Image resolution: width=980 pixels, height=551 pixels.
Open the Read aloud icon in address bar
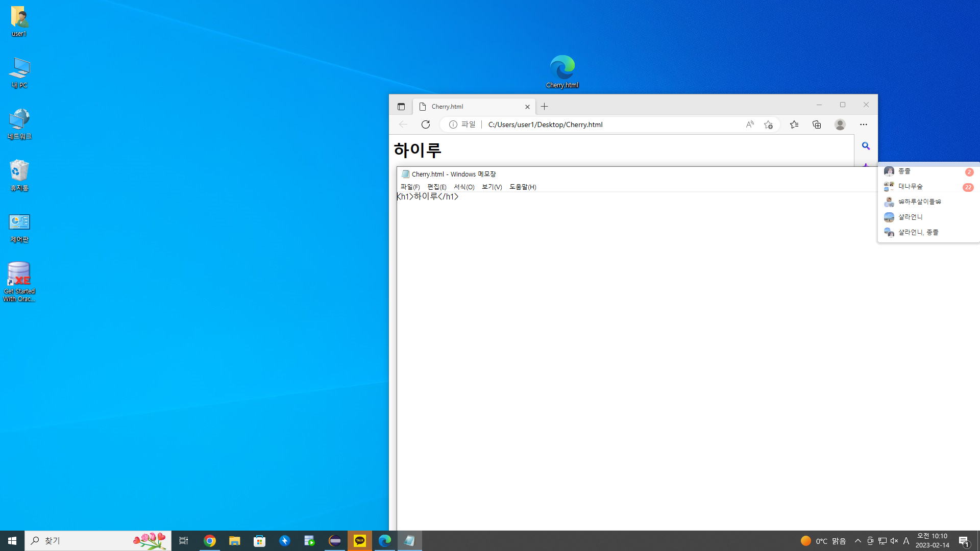coord(750,124)
